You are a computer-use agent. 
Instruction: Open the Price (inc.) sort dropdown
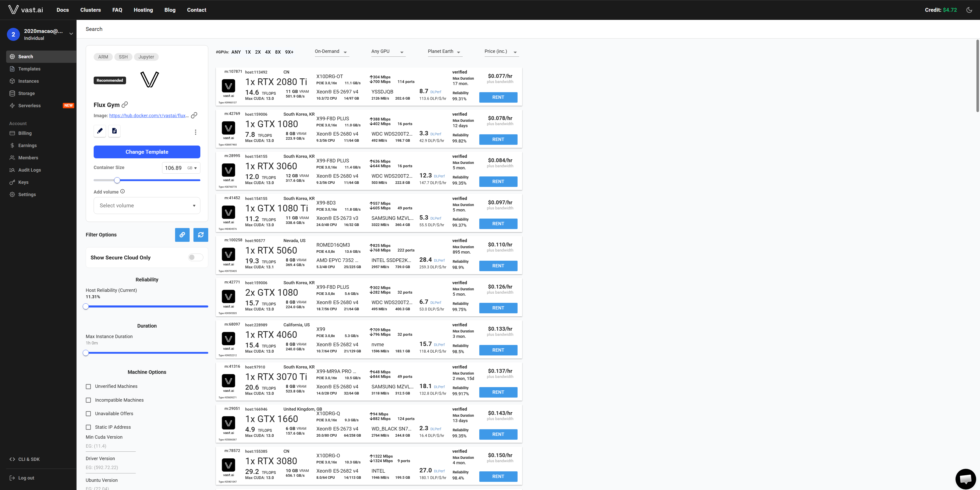501,52
